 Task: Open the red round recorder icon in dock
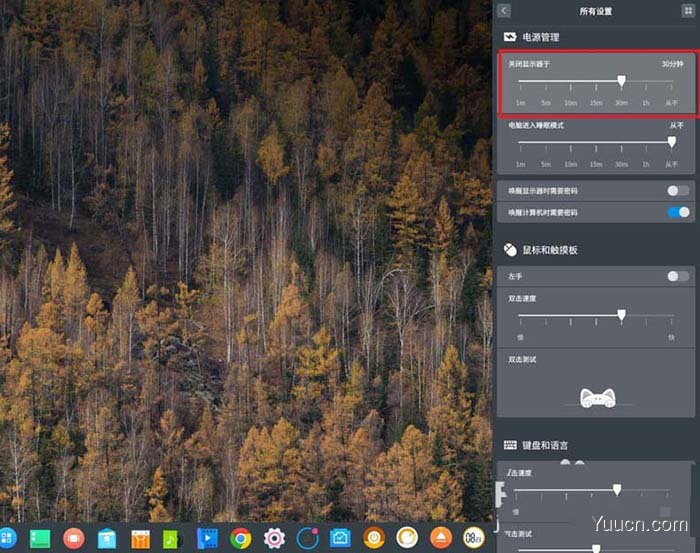click(74, 538)
